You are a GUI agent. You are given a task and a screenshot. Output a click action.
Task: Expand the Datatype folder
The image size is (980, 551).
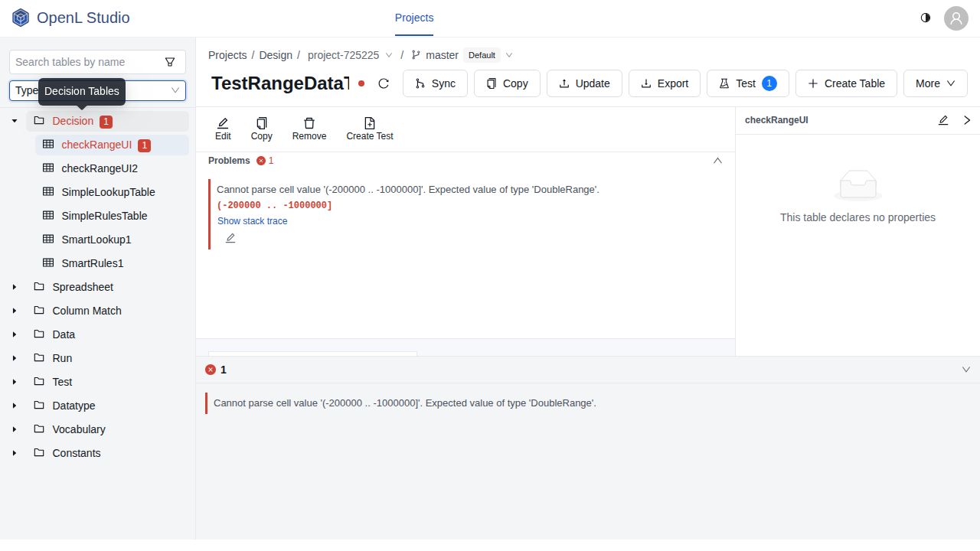pyautogui.click(x=15, y=406)
